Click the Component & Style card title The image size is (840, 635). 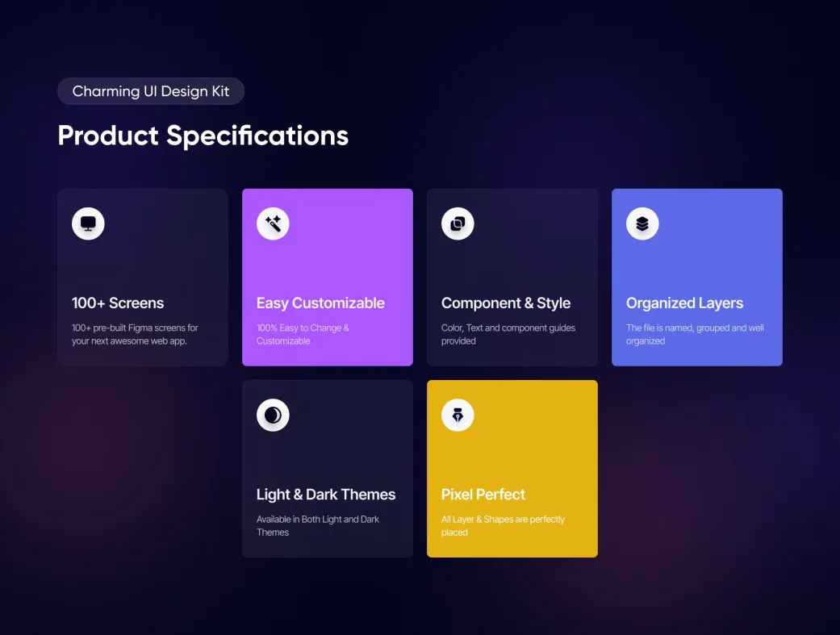click(506, 303)
